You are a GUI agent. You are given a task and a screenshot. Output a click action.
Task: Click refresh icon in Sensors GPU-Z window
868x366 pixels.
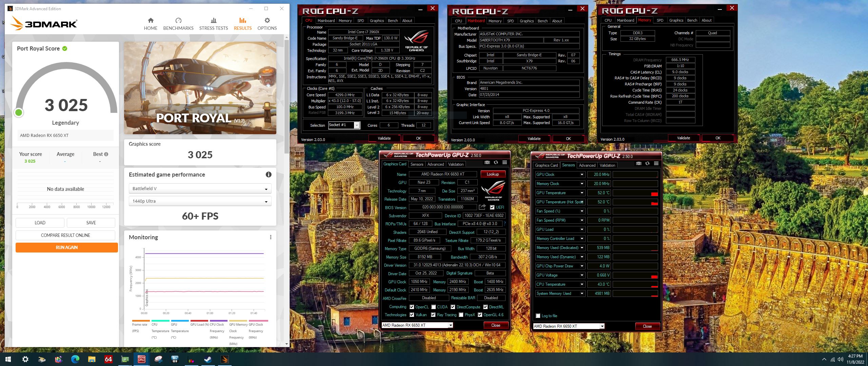click(x=647, y=164)
